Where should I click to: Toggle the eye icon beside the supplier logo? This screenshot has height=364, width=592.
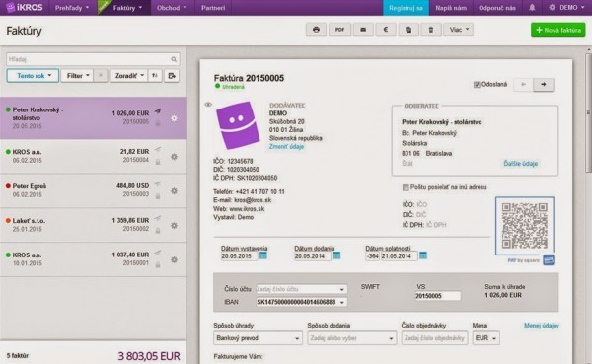[208, 105]
